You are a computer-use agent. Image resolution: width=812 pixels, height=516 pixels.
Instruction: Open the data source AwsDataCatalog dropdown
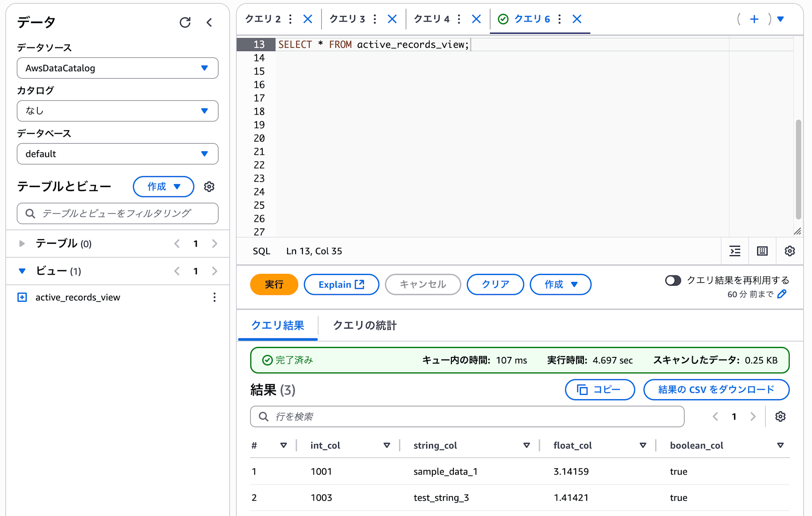[x=118, y=68]
